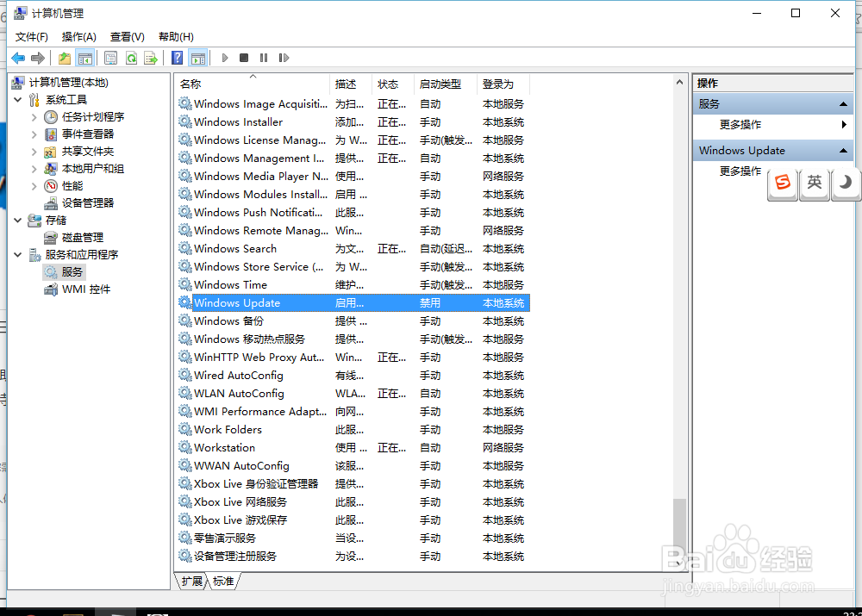The width and height of the screenshot is (862, 616).
Task: Click the Up one level folder icon
Action: point(65,58)
